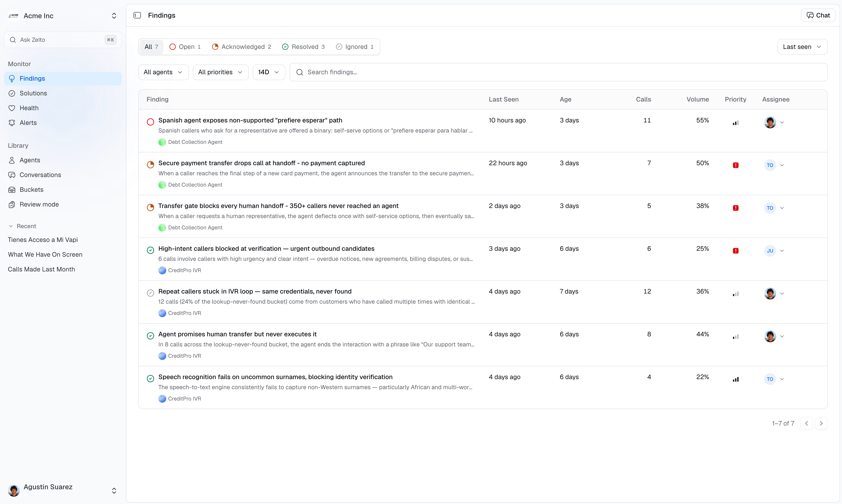Open JU assignee dropdown on High-intent callers row
842x504 pixels.
(x=782, y=251)
